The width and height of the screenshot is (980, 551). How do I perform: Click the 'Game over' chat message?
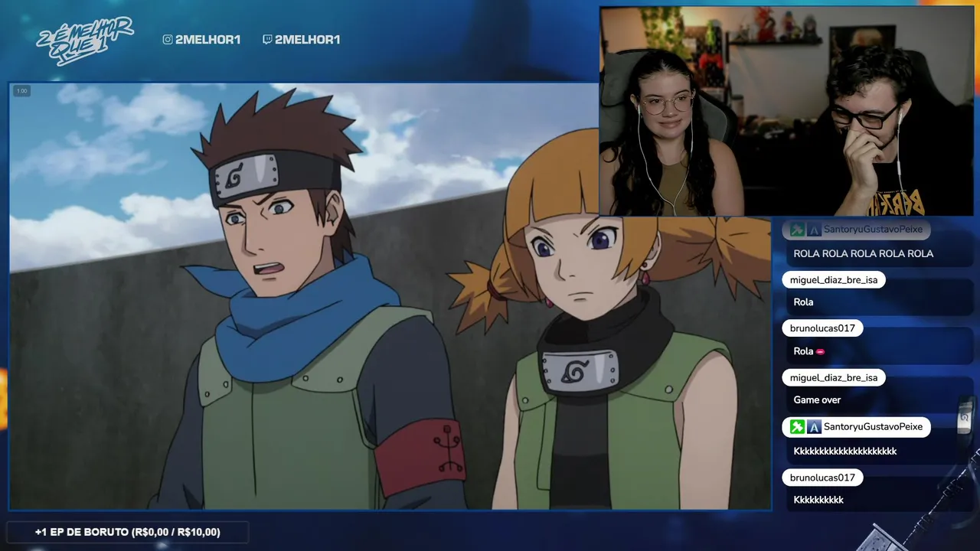click(817, 400)
